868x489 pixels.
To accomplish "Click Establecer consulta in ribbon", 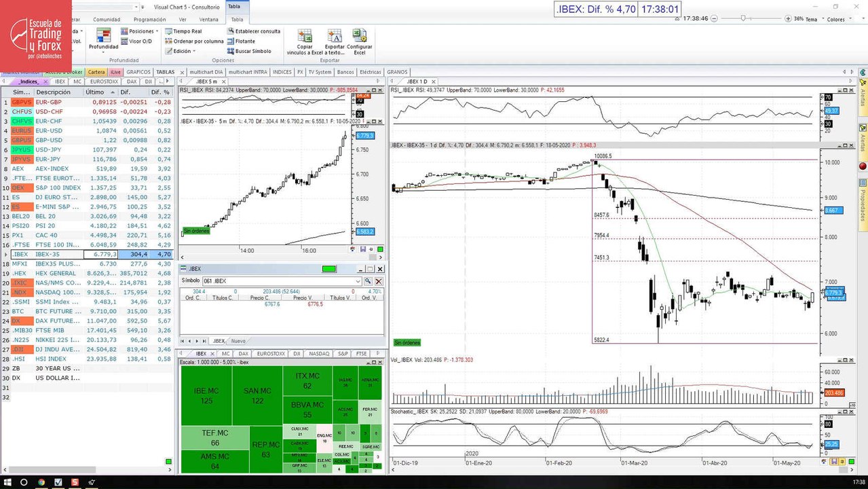I will pos(254,31).
